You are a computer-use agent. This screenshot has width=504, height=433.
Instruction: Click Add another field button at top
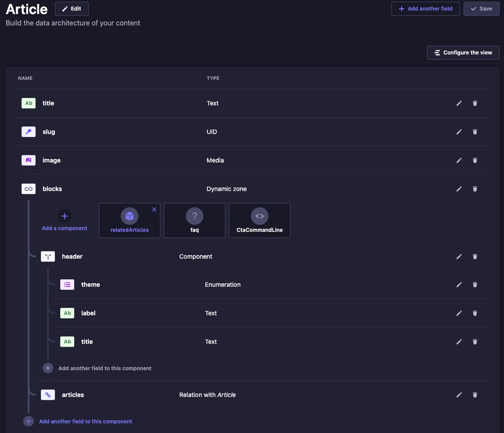pos(425,9)
